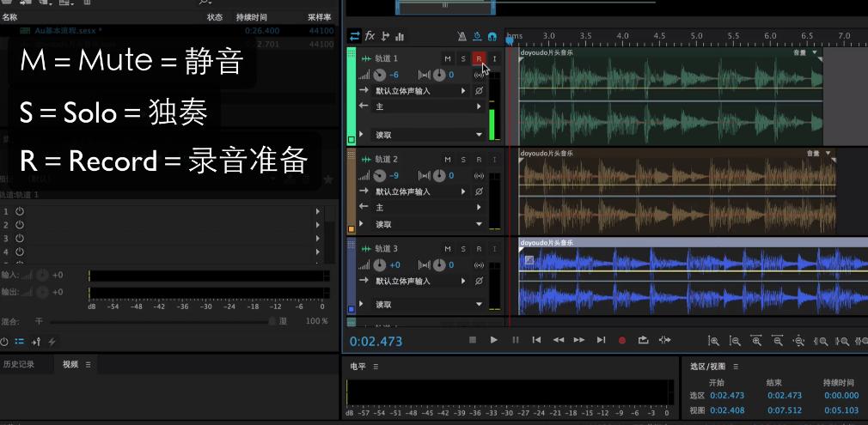Click 轨道 2 volume knob
868x425 pixels.
click(x=379, y=175)
